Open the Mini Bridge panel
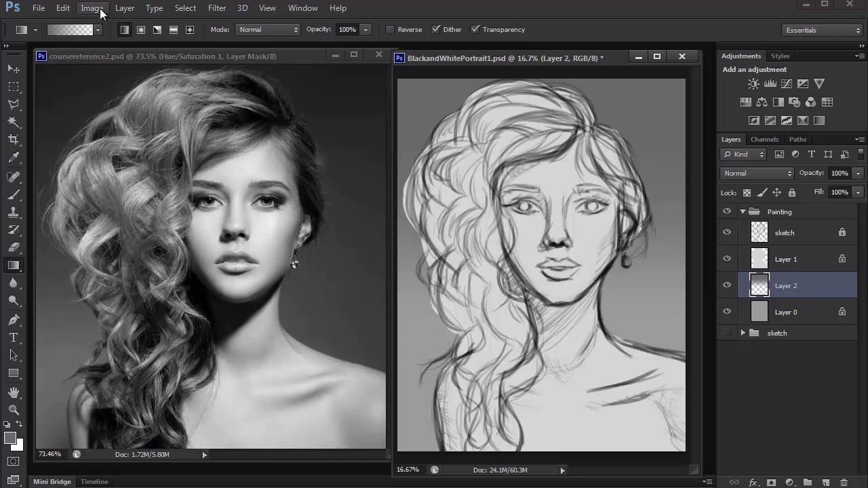This screenshot has width=868, height=488. click(x=52, y=482)
